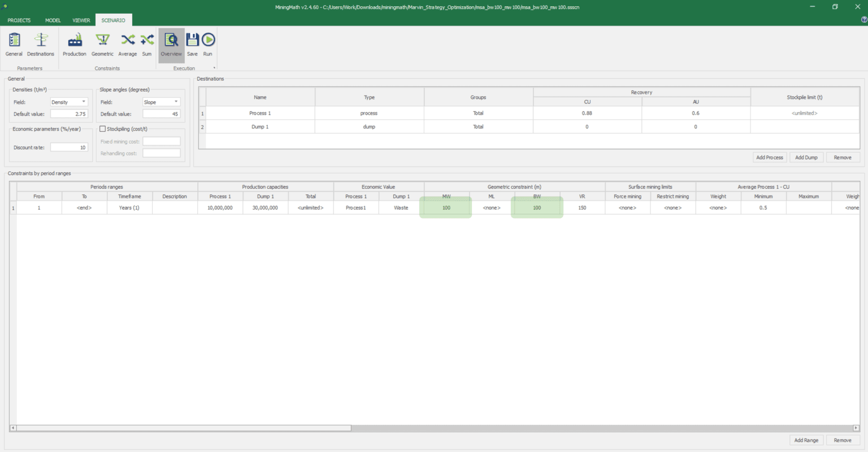
Task: Click the MiningMath application icon in the titlebar
Action: click(5, 7)
